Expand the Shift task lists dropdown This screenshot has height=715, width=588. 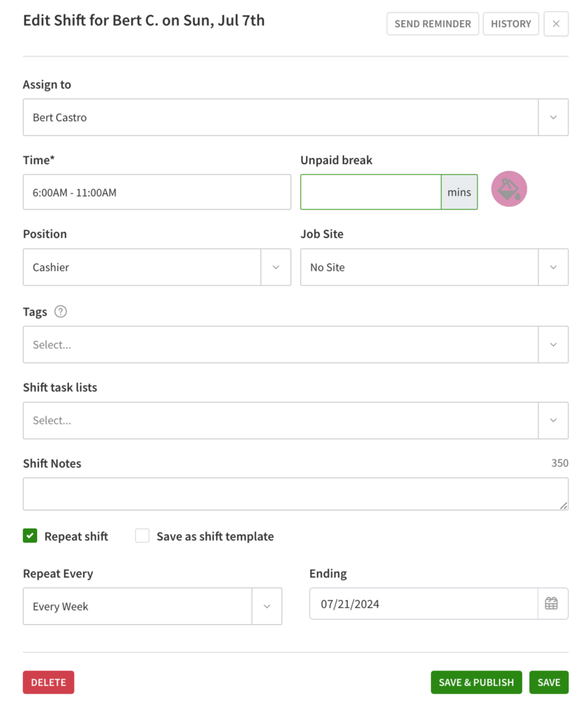tap(552, 420)
